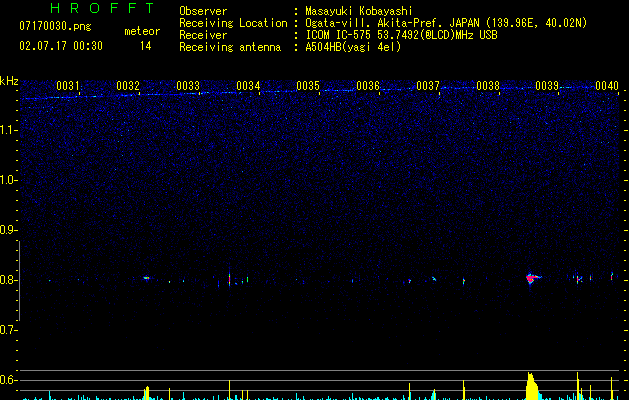
Task: Click the tallest yellow power peak near 0039
Action: (532, 386)
